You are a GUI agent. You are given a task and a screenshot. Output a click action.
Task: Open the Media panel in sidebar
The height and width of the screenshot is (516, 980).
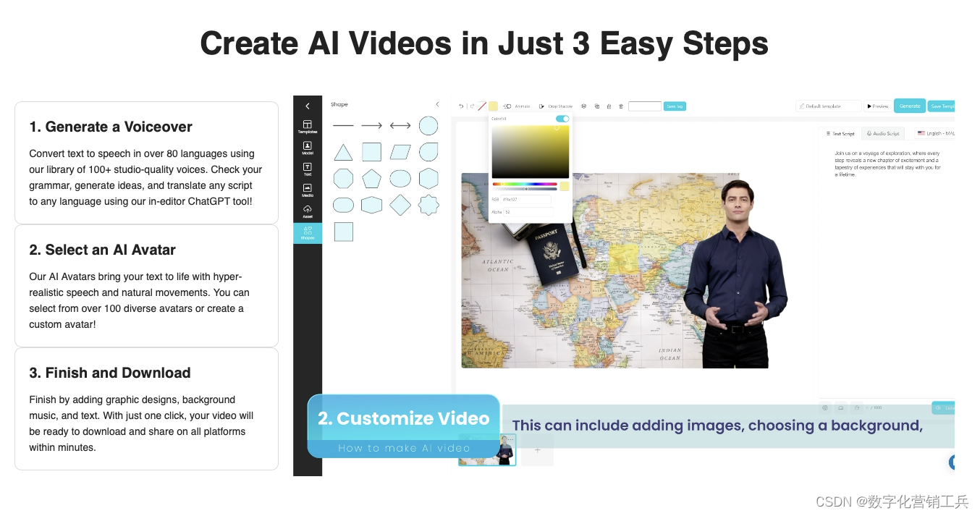click(x=308, y=190)
